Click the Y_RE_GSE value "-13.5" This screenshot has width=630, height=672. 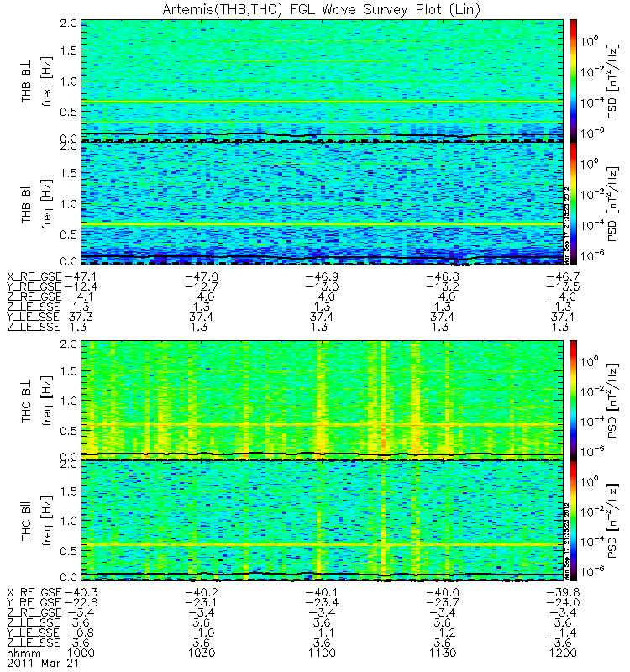(563, 286)
